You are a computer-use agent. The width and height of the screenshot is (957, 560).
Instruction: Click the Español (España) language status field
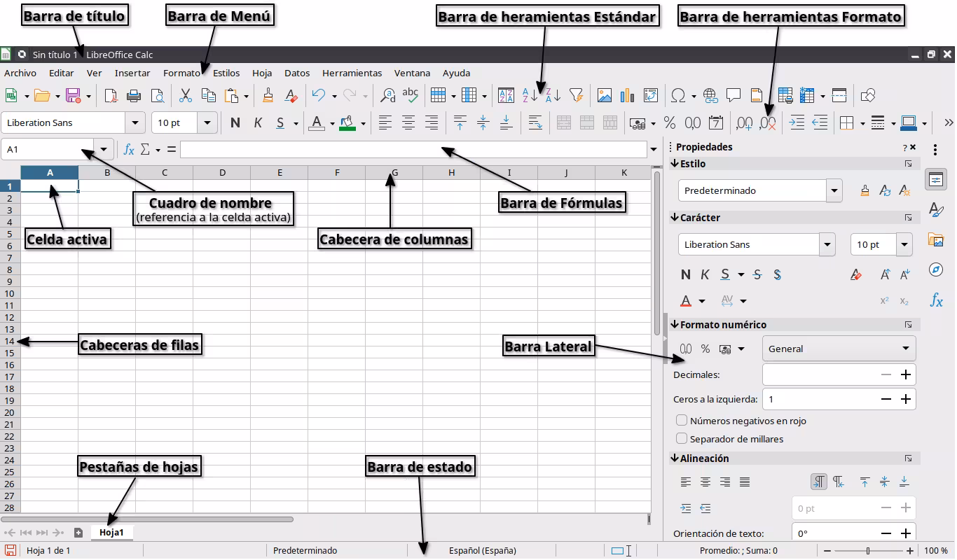point(482,551)
